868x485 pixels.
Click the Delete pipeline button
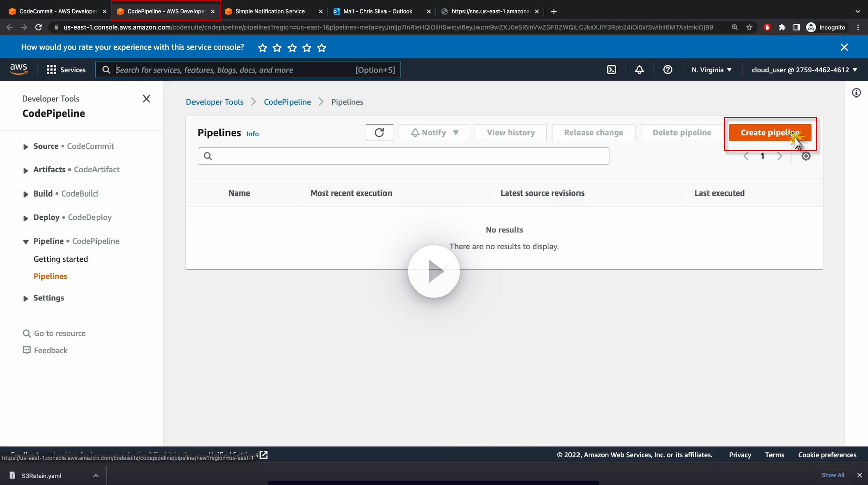pyautogui.click(x=682, y=133)
